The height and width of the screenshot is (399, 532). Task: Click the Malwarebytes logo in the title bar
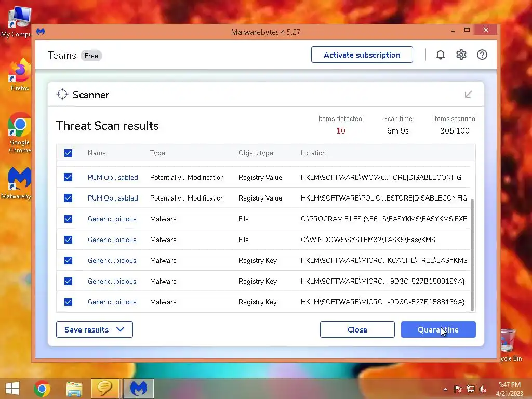pyautogui.click(x=41, y=32)
